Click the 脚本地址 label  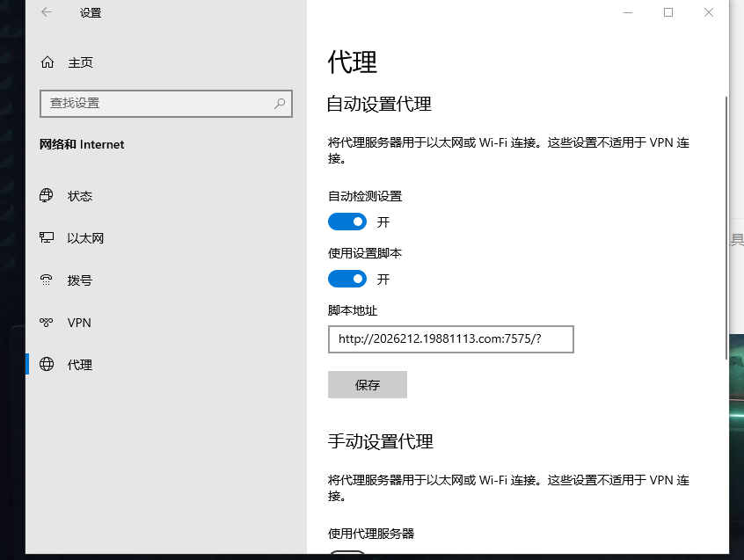353,310
